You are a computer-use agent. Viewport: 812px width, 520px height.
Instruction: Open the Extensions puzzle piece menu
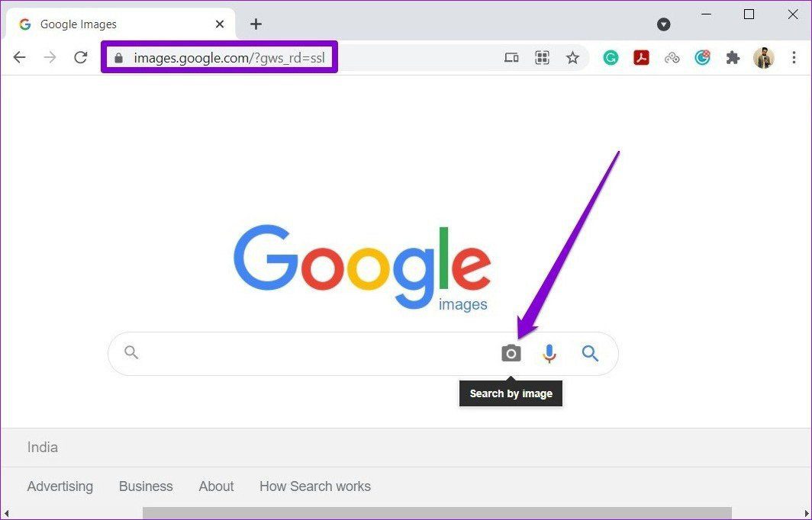733,58
